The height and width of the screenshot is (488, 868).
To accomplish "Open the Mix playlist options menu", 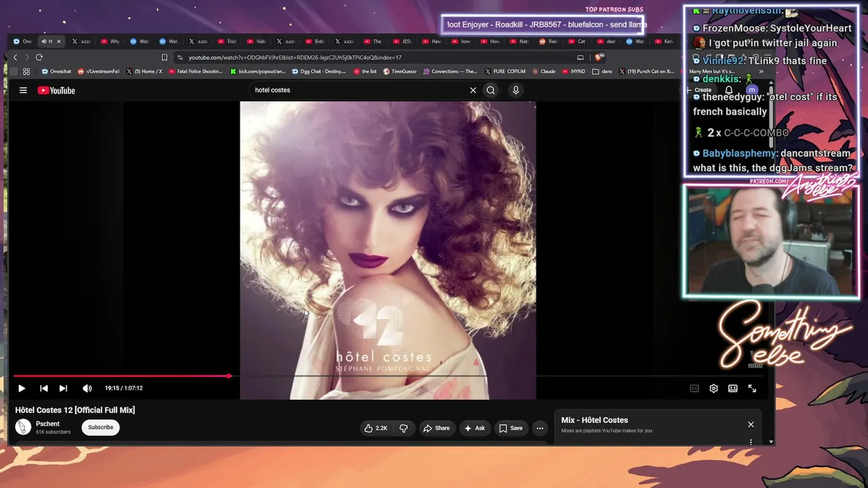I will click(x=751, y=442).
